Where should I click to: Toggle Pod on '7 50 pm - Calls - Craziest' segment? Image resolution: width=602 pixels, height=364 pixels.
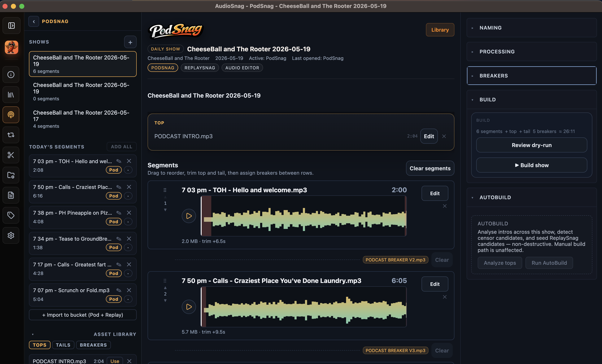tap(114, 196)
